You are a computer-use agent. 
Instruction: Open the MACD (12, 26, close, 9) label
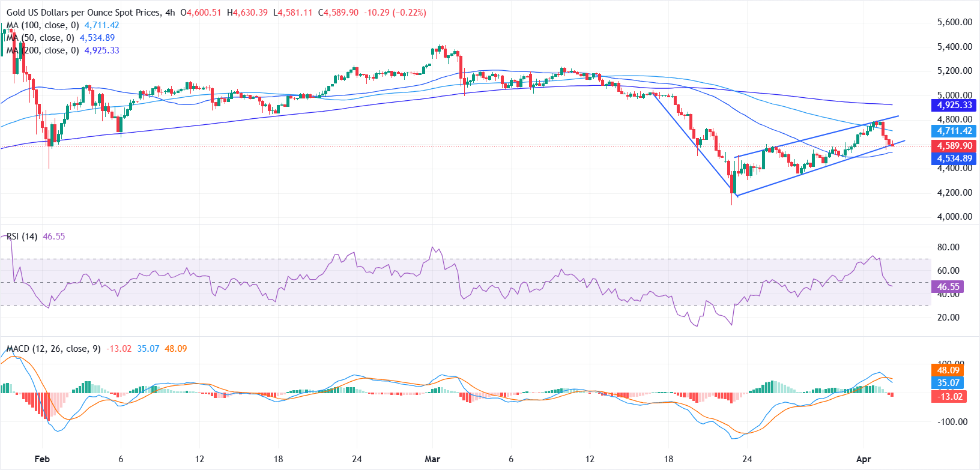[53, 349]
